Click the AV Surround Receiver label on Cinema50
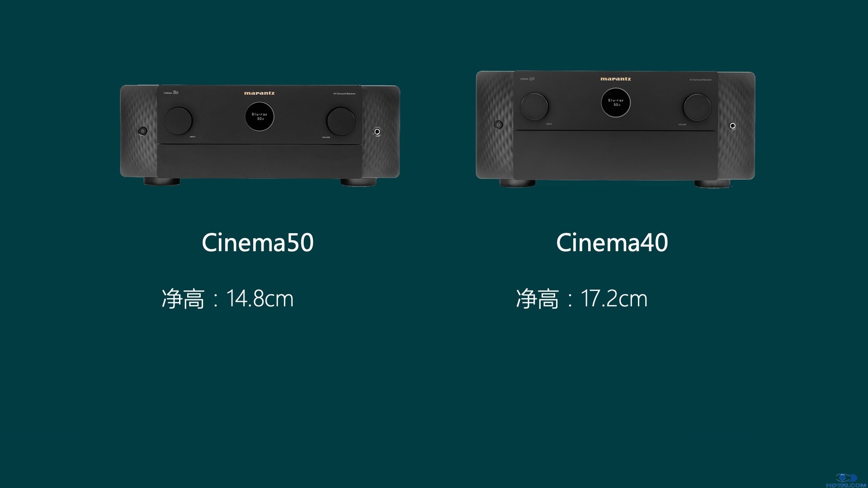Image resolution: width=868 pixels, height=488 pixels. click(344, 94)
